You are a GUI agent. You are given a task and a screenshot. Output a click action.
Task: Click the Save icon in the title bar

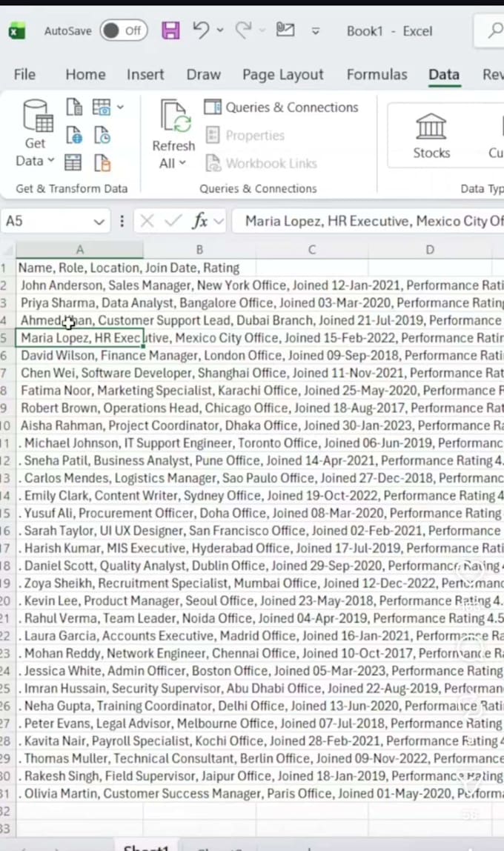171,30
